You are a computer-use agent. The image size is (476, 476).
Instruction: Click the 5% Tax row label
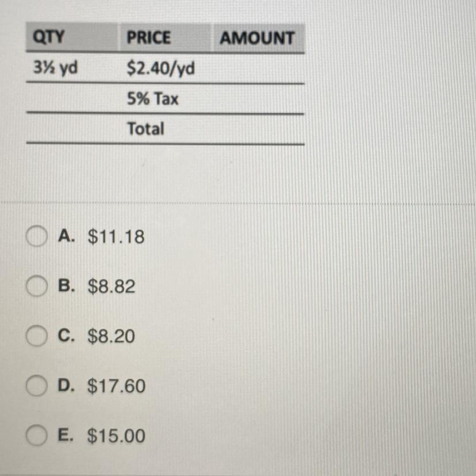tap(153, 98)
